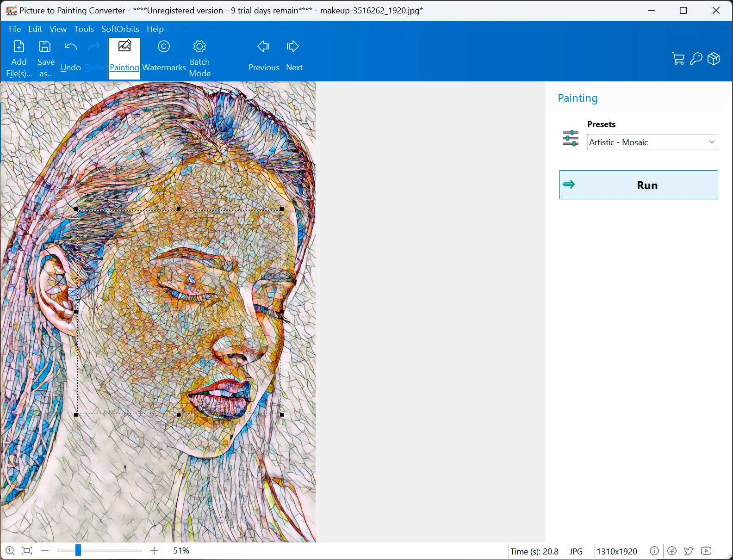This screenshot has width=733, height=560.
Task: Click the fit-to-window icon in the status bar
Action: (x=27, y=550)
